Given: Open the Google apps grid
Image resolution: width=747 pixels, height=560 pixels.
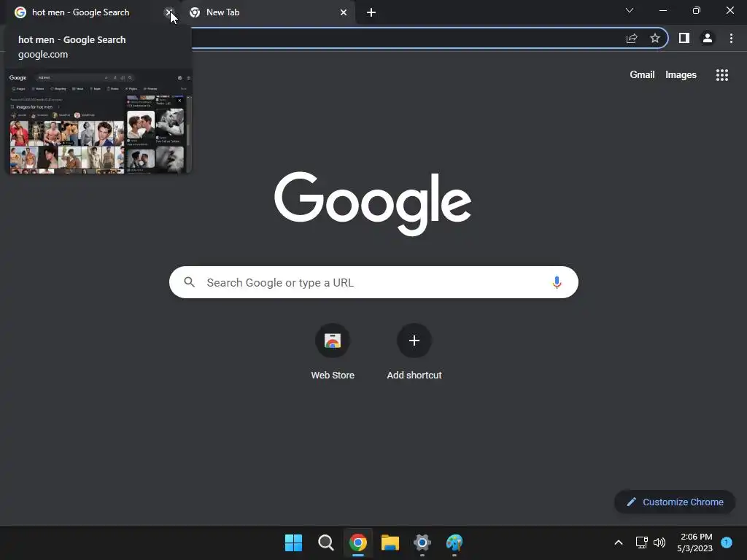Looking at the screenshot, I should tap(722, 75).
